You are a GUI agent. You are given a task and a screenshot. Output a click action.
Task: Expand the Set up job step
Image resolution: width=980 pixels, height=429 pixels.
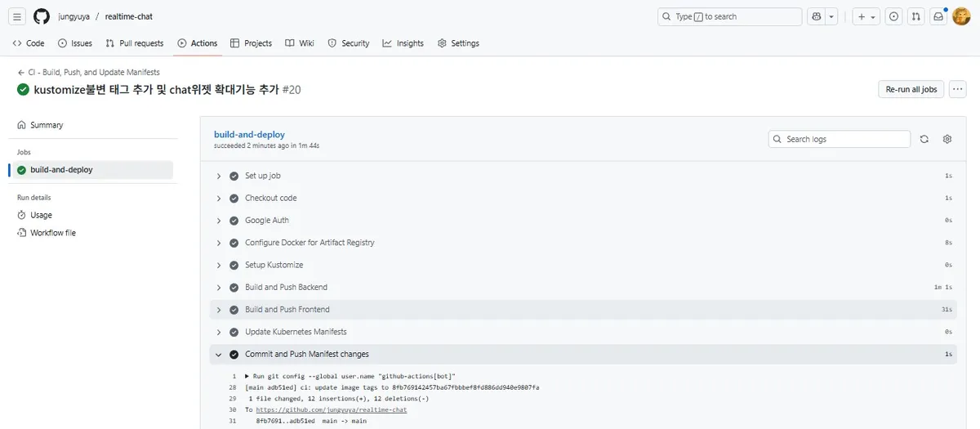[262, 176]
